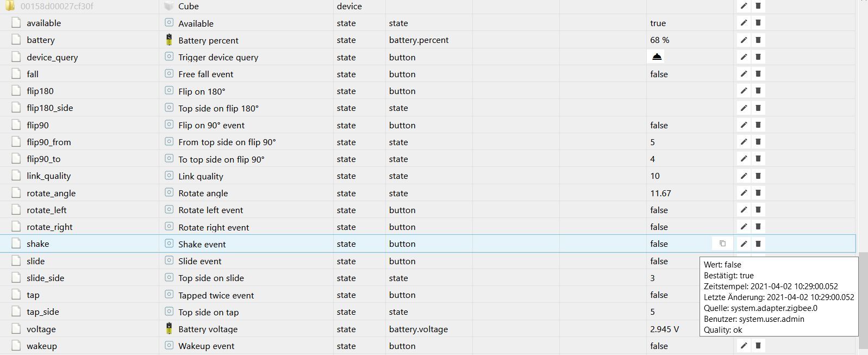
Task: Click the shake value false
Action: point(659,244)
